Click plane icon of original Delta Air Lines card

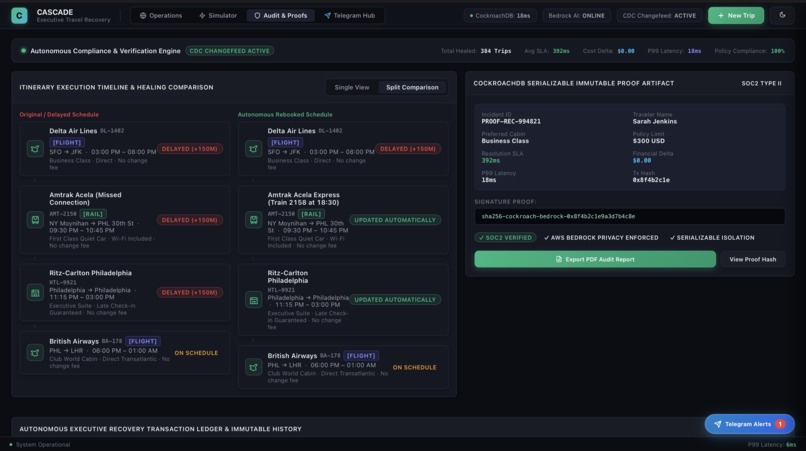pos(35,149)
